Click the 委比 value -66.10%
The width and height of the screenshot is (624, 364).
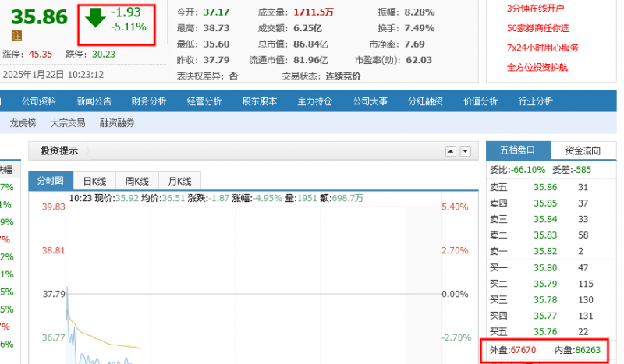[x=528, y=170]
